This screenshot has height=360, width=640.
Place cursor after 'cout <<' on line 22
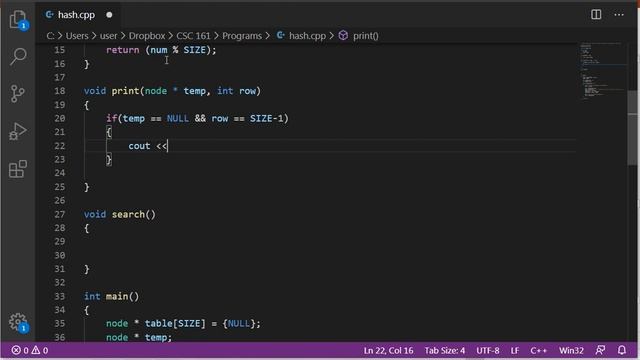[168, 146]
